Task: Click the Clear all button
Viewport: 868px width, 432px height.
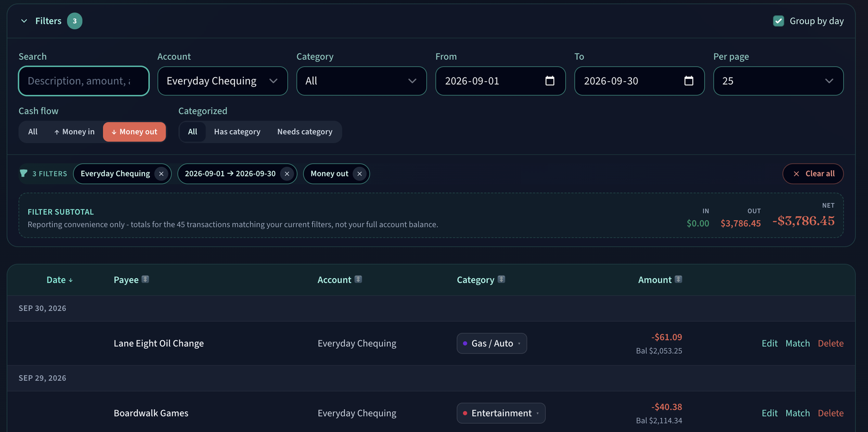Action: pyautogui.click(x=813, y=174)
